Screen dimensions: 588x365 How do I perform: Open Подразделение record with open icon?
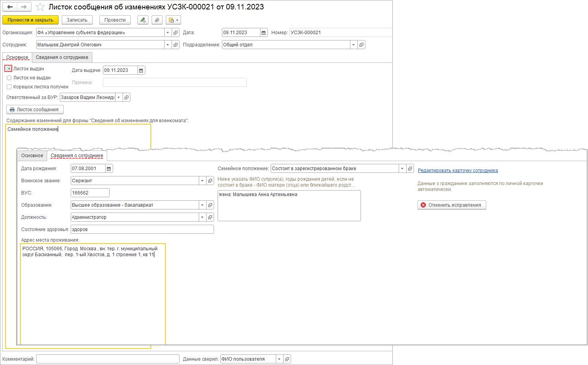click(x=361, y=45)
